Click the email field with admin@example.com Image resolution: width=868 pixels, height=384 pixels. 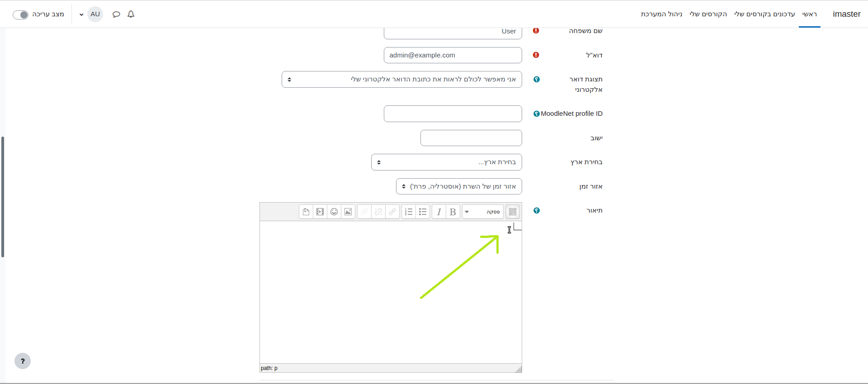453,55
